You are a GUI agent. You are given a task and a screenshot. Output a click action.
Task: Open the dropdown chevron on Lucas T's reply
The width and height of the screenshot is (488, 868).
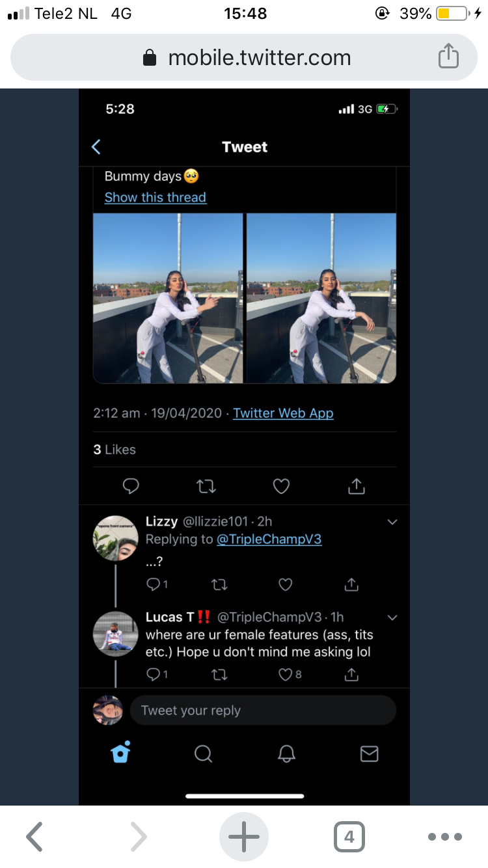pyautogui.click(x=392, y=617)
